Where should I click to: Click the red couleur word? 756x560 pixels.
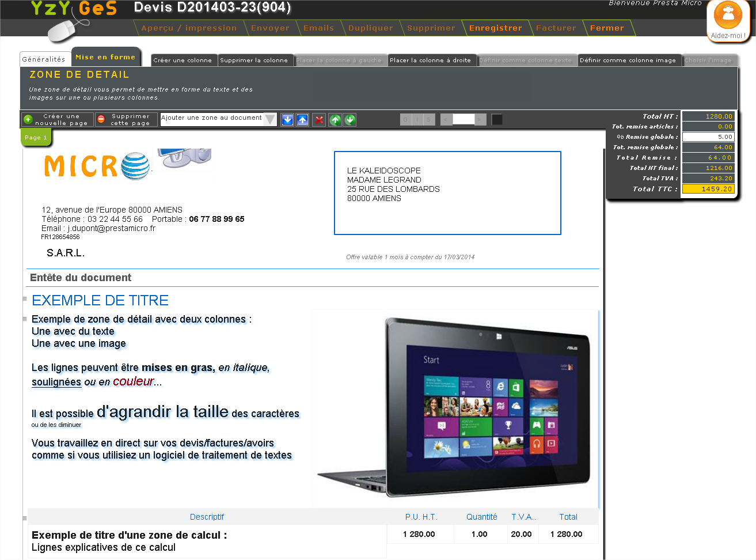coord(134,381)
